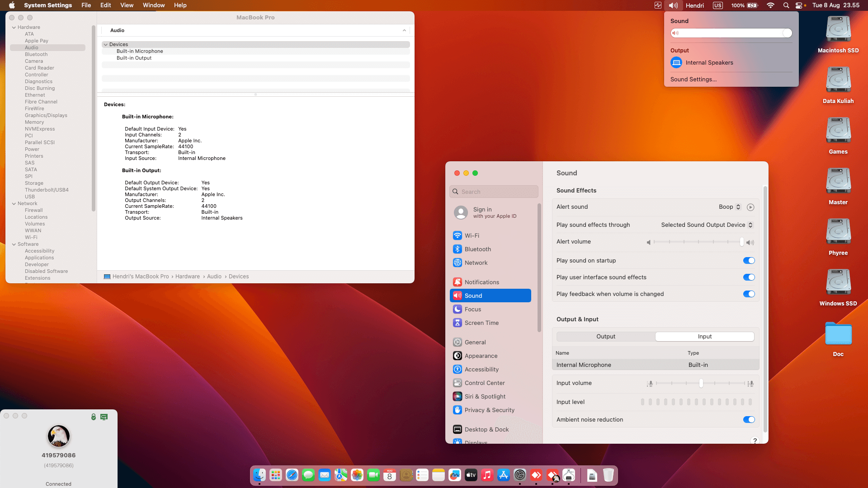Image resolution: width=868 pixels, height=488 pixels.
Task: Preview the alert sound play button
Action: pyautogui.click(x=750, y=207)
